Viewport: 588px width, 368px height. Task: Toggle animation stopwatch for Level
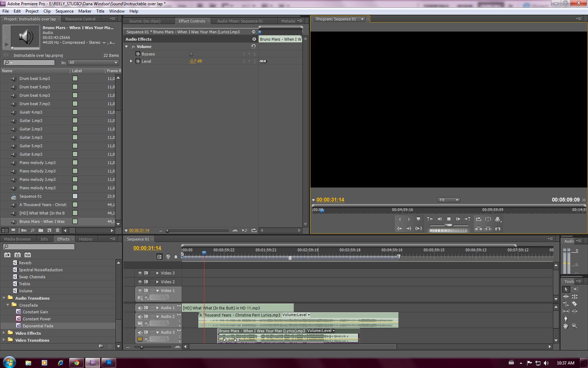[138, 61]
